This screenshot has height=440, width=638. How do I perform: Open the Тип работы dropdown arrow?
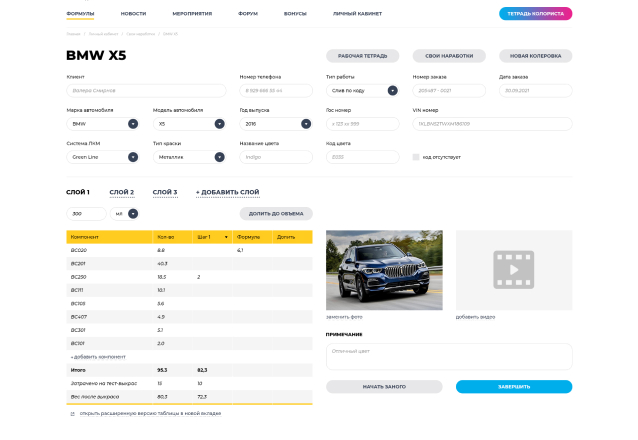[392, 90]
